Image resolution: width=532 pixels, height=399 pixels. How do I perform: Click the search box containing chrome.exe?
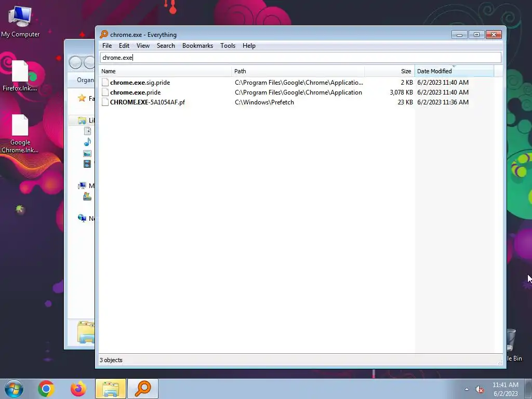coord(301,57)
